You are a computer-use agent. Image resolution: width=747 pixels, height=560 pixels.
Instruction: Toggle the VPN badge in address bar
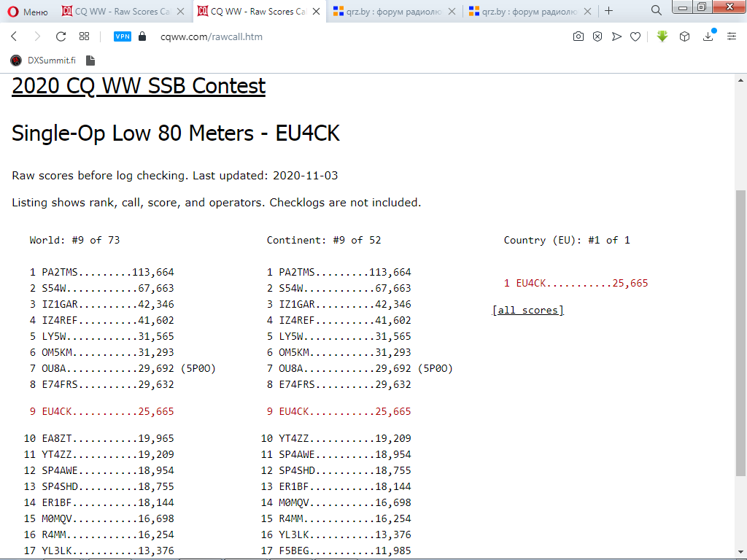pyautogui.click(x=123, y=36)
